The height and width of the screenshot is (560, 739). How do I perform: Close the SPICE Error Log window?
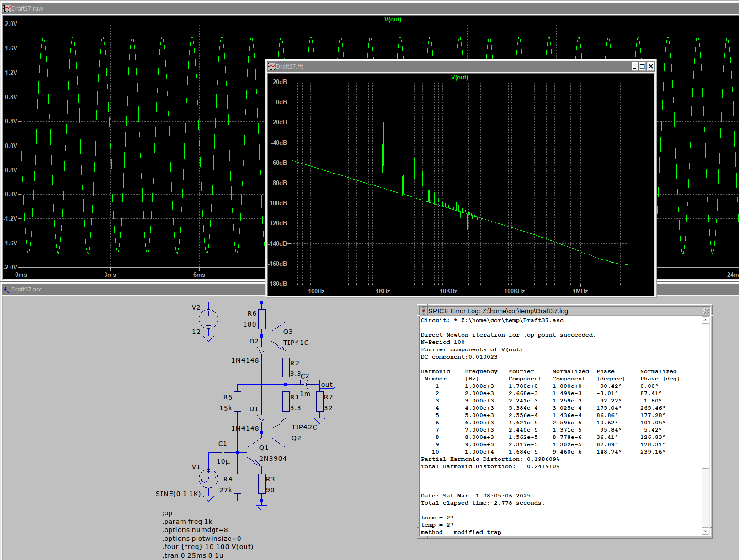pos(706,311)
